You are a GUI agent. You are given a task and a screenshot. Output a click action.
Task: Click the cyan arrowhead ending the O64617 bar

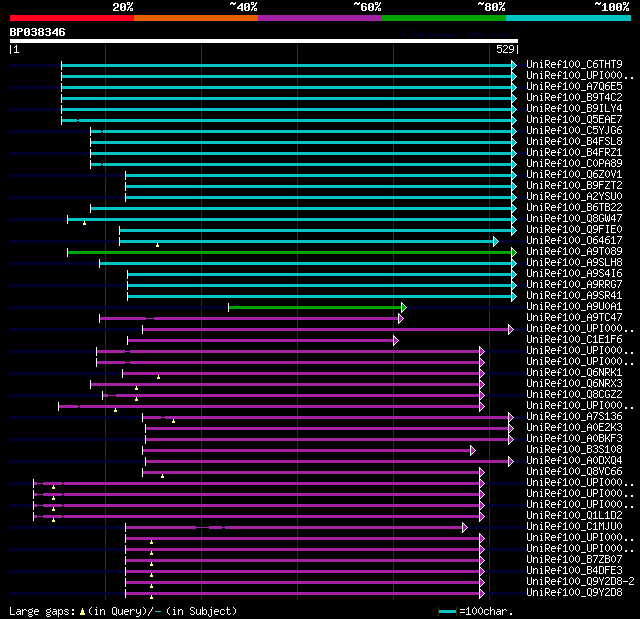tap(496, 242)
